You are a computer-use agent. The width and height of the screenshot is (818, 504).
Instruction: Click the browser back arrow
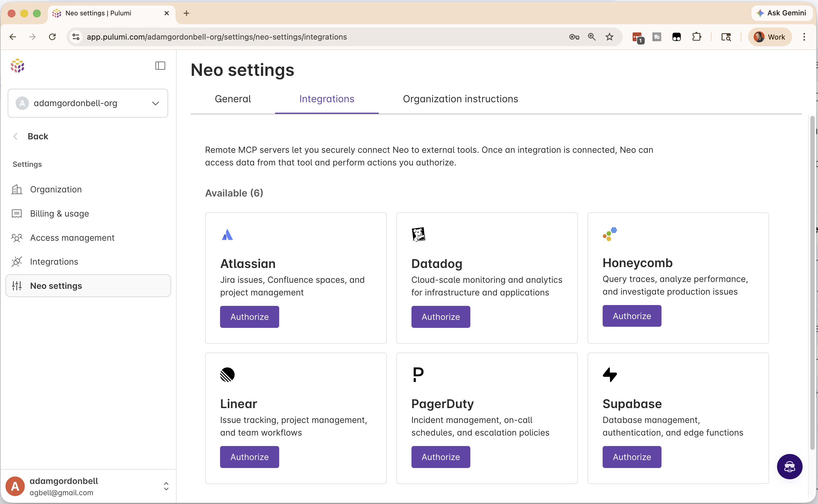[x=13, y=37]
